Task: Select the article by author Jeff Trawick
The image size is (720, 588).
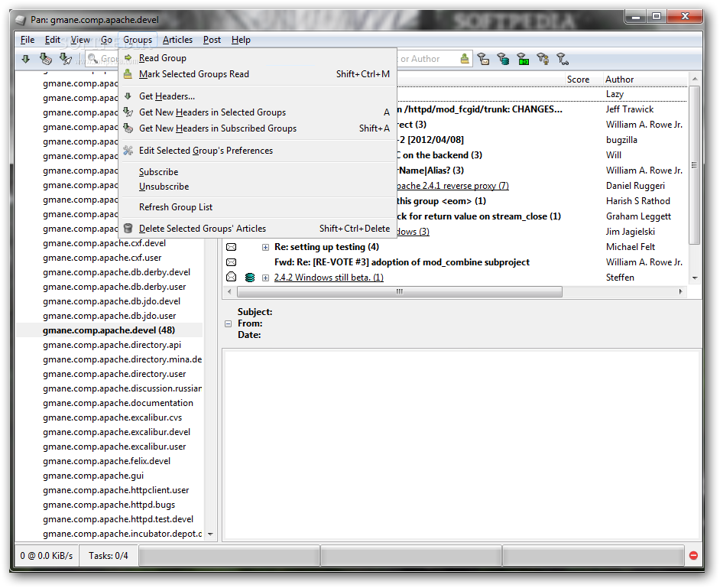Action: click(630, 109)
